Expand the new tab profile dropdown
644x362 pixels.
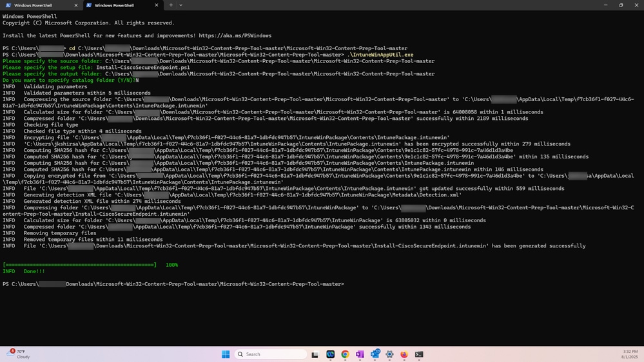coord(181,5)
